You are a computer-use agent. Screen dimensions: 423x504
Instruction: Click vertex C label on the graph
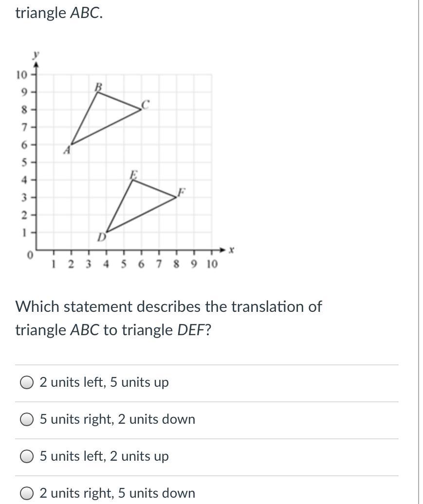(145, 104)
